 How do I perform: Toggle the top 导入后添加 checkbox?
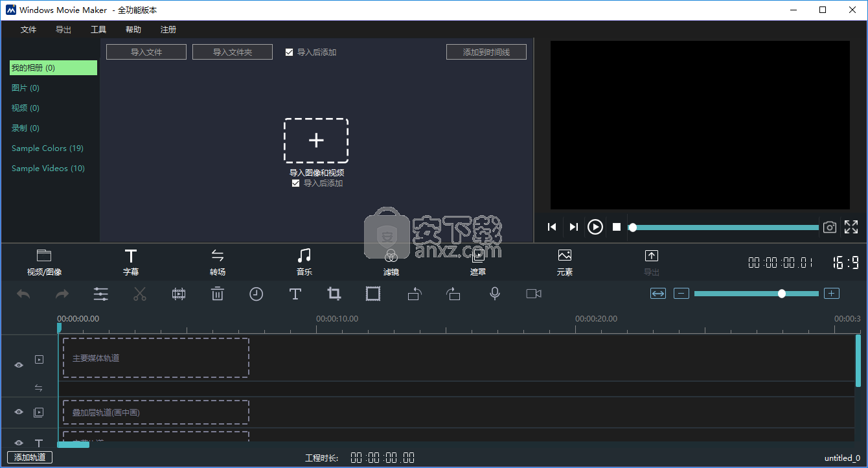(x=290, y=53)
